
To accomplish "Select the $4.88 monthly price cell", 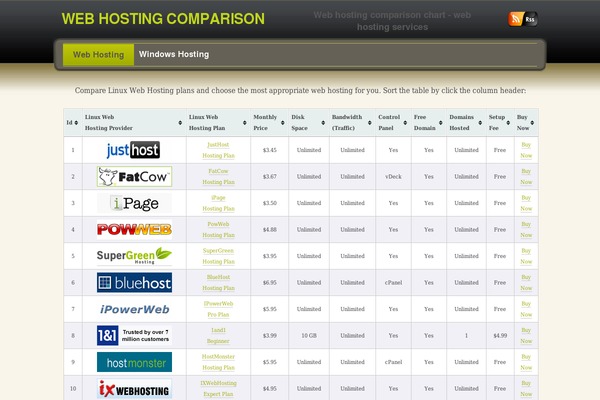I will [269, 229].
